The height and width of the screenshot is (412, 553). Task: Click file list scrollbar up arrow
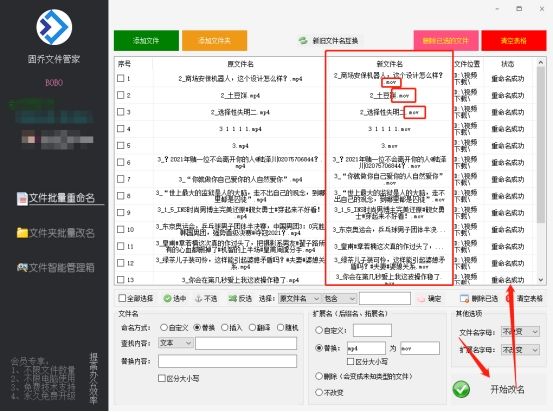541,62
